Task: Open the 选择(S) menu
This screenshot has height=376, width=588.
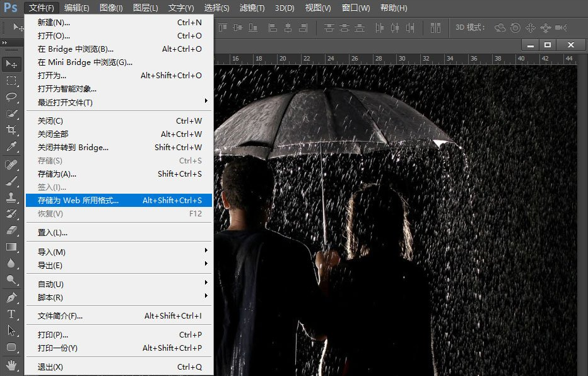Action: pyautogui.click(x=217, y=8)
